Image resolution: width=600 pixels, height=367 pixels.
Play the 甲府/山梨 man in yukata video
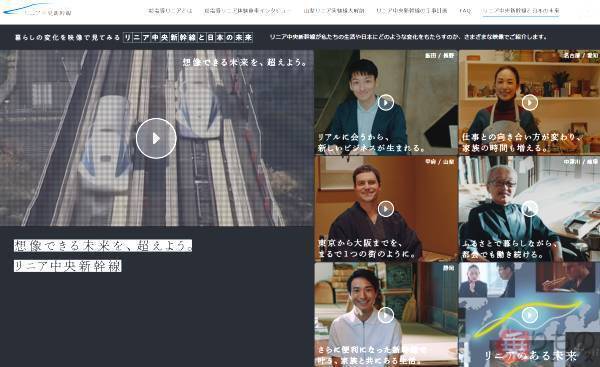point(386,209)
